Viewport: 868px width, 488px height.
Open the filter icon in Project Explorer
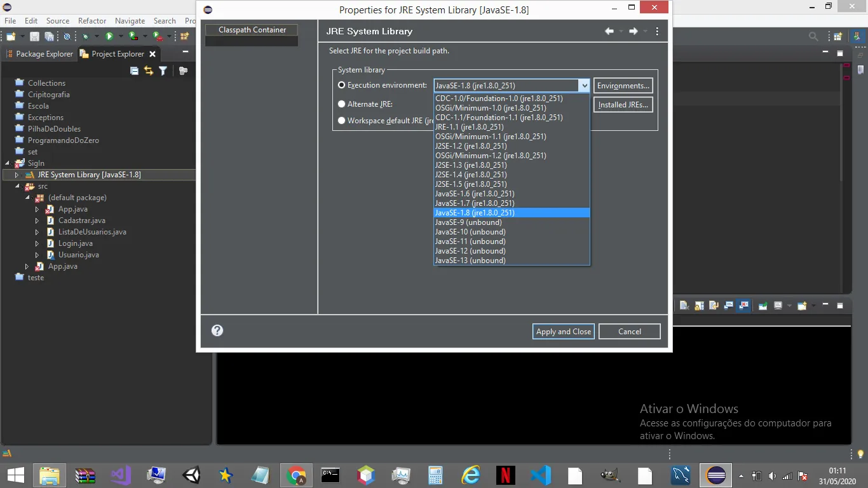pyautogui.click(x=163, y=71)
